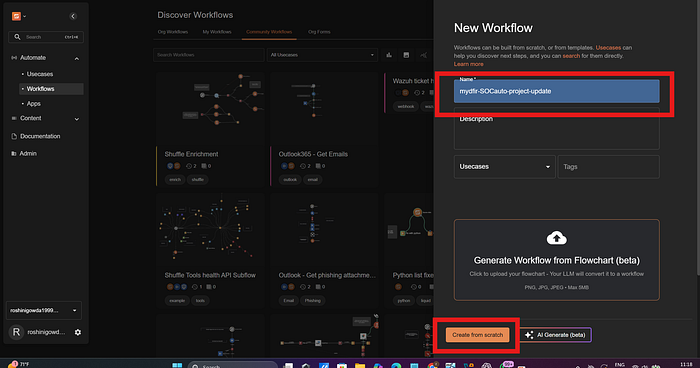
Task: Expand the dropdown caret beside the Shuffle logo
Action: (x=25, y=17)
